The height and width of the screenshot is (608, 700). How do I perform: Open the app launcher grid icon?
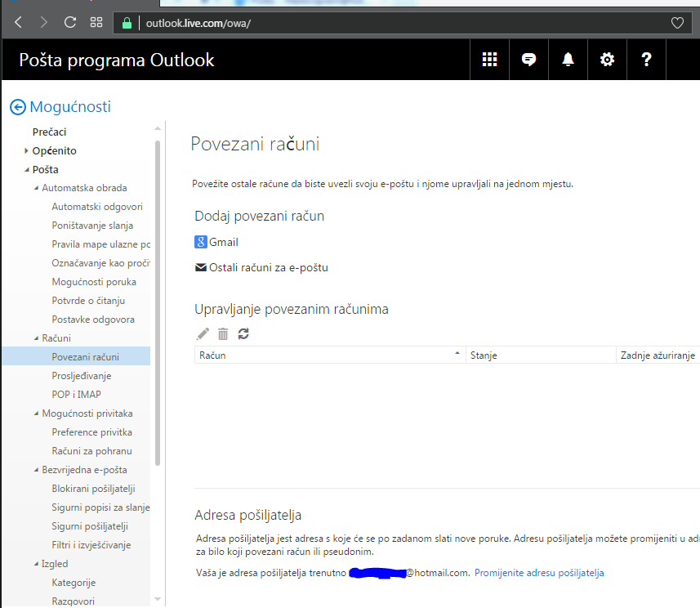490,60
